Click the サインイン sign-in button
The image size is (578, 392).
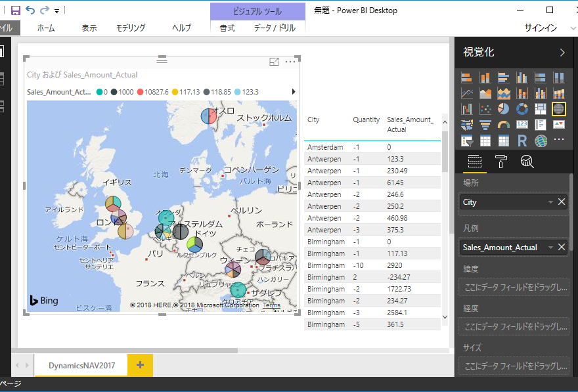coord(541,28)
